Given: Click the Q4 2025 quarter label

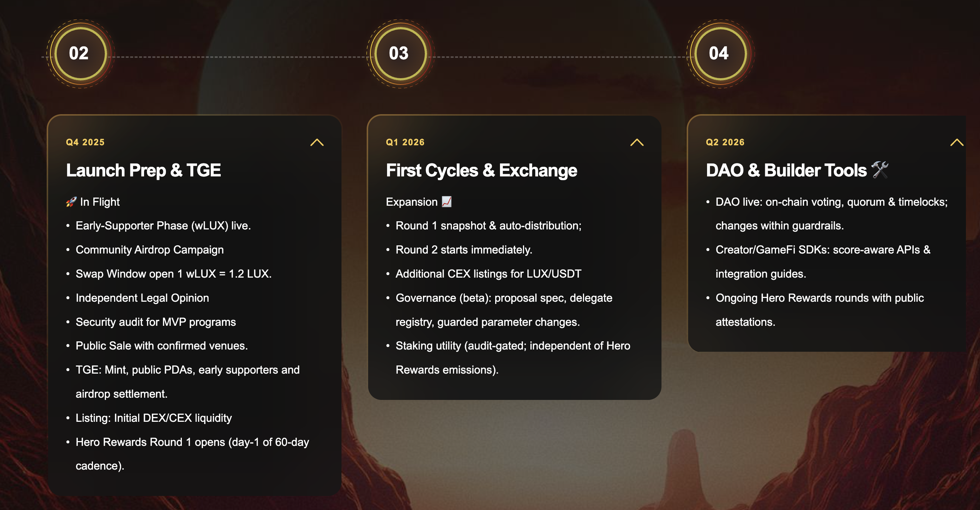Looking at the screenshot, I should click(85, 142).
